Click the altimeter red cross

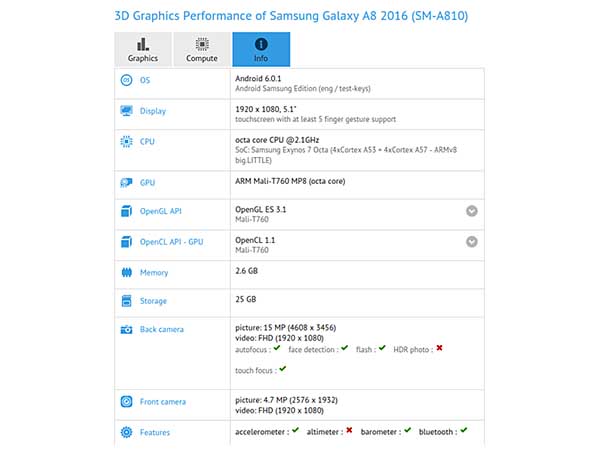349,430
